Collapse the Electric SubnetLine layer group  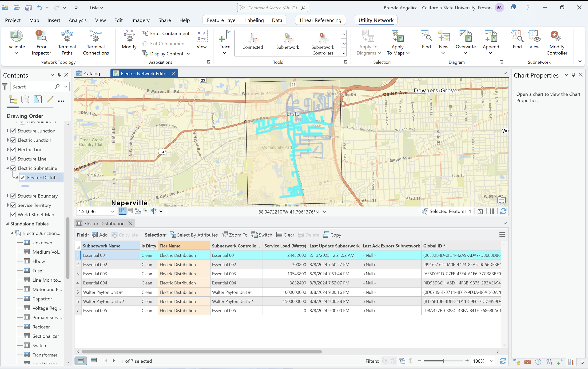click(x=7, y=168)
